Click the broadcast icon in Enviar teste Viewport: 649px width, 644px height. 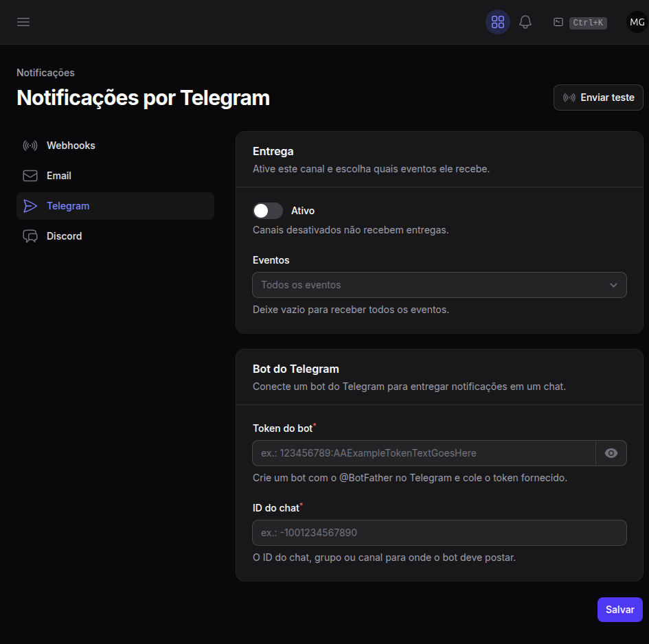(569, 97)
